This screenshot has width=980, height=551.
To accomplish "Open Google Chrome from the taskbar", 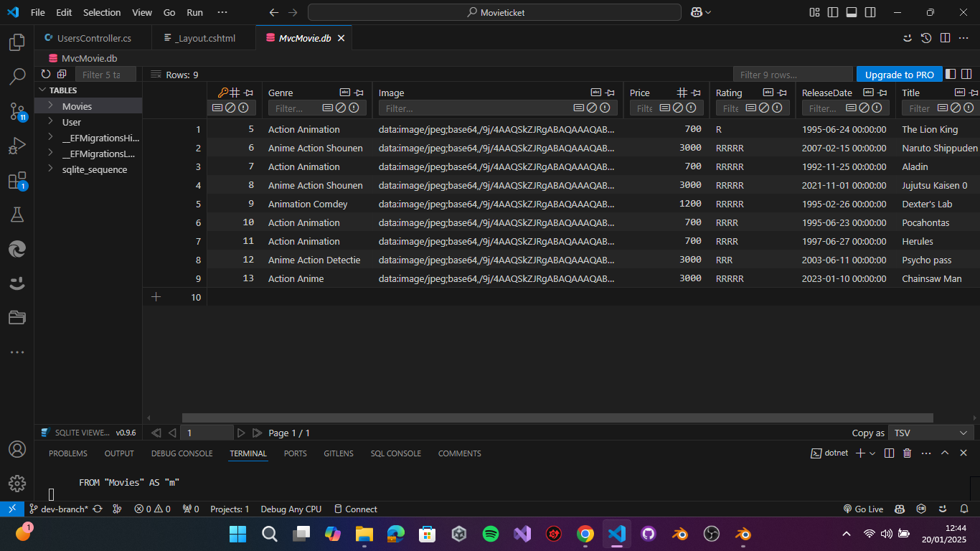I will click(x=585, y=534).
